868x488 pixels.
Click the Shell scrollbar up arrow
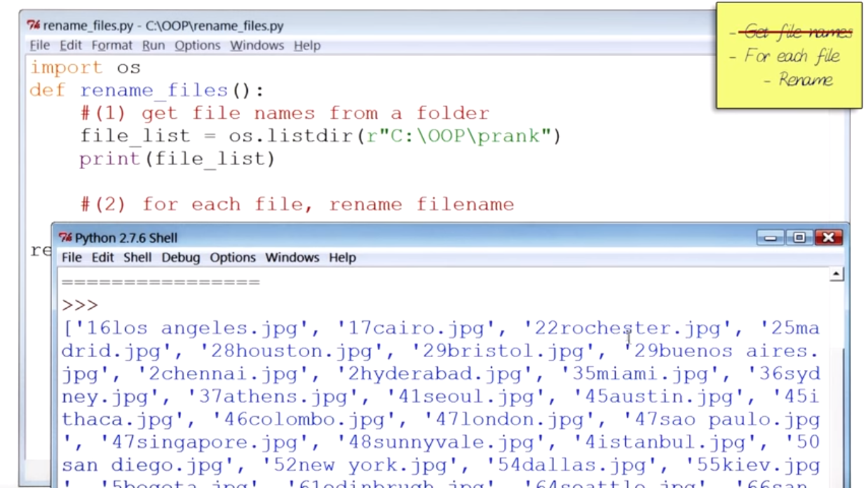[837, 274]
